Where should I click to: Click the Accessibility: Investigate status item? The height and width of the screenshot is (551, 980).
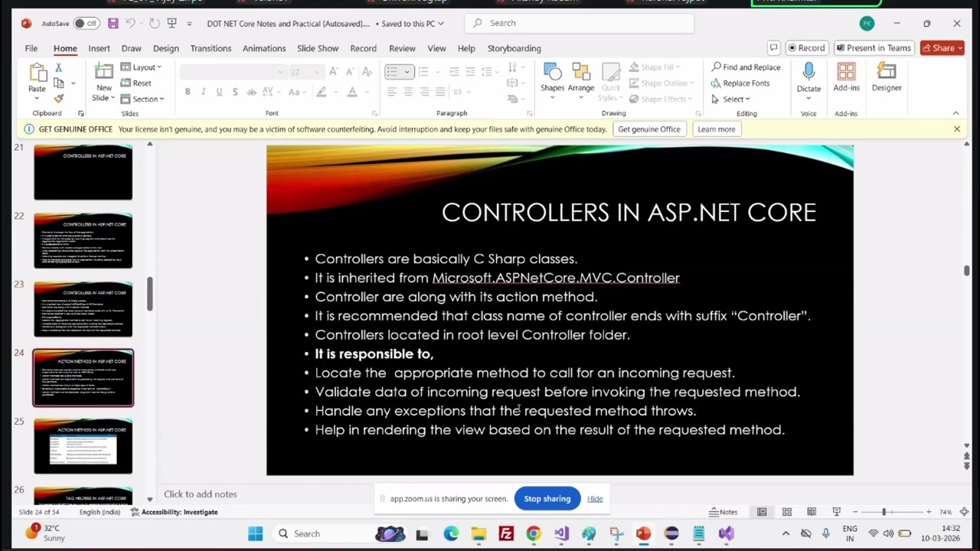click(175, 512)
